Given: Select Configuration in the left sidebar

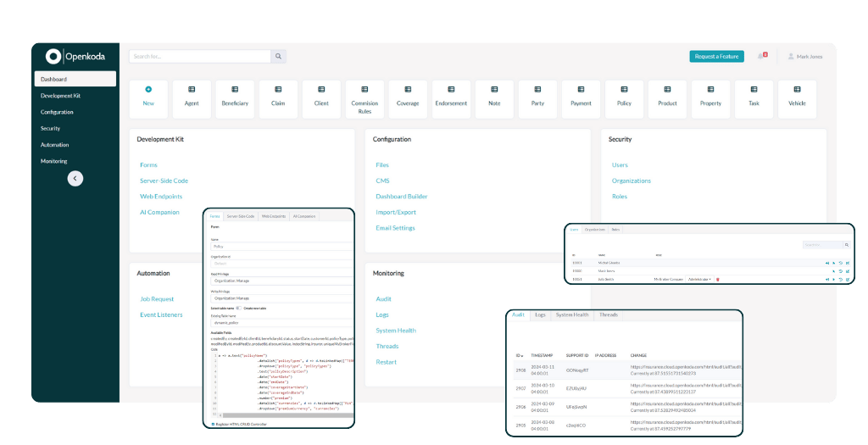Looking at the screenshot, I should point(57,112).
